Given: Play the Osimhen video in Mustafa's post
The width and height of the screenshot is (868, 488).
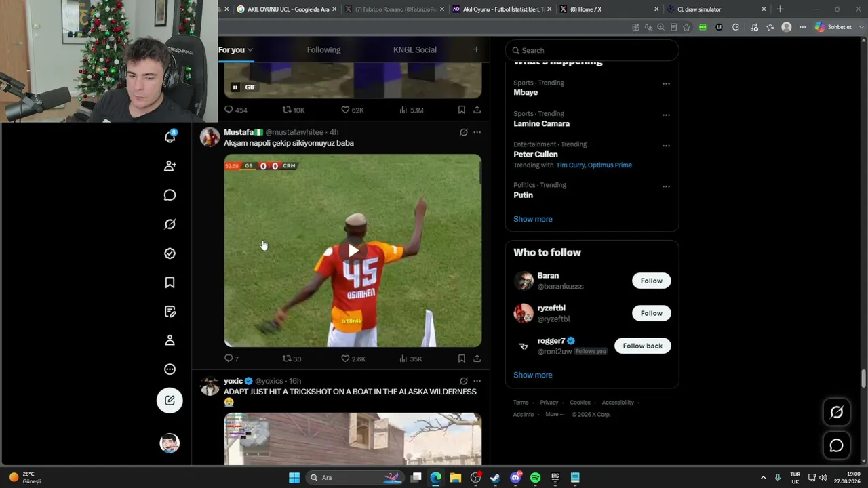Looking at the screenshot, I should coord(353,251).
